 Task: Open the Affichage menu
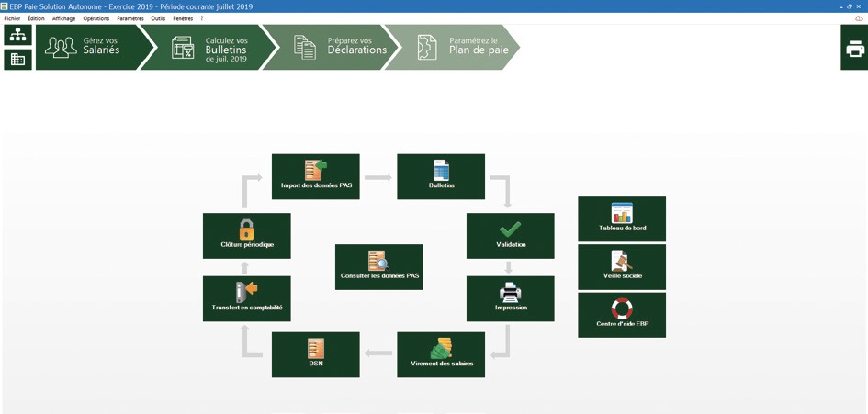63,18
